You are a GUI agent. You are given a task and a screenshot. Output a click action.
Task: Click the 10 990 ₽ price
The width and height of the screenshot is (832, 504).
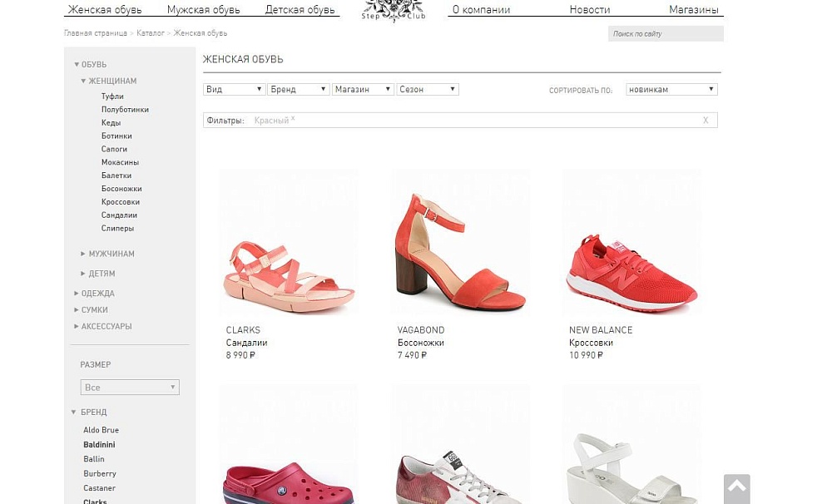point(586,355)
